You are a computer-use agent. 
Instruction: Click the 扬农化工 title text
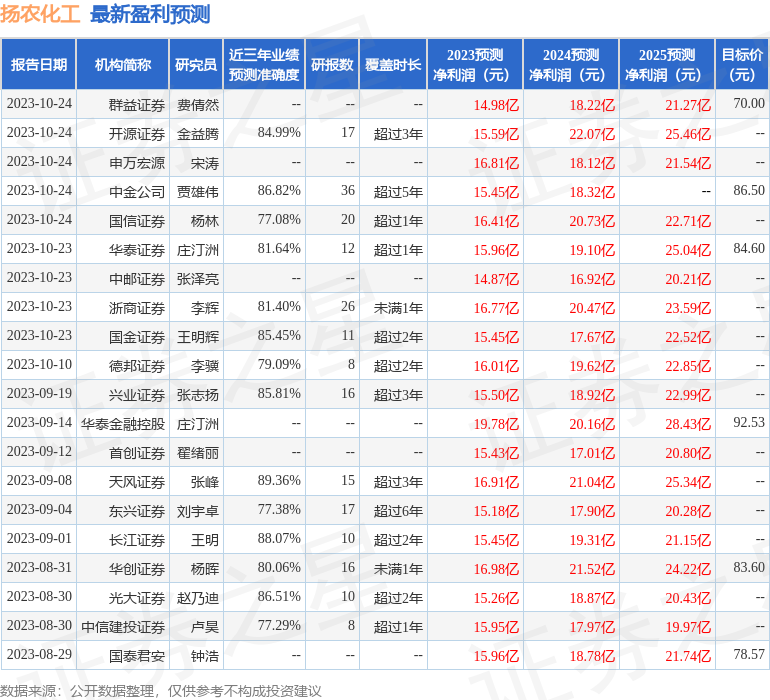40,14
